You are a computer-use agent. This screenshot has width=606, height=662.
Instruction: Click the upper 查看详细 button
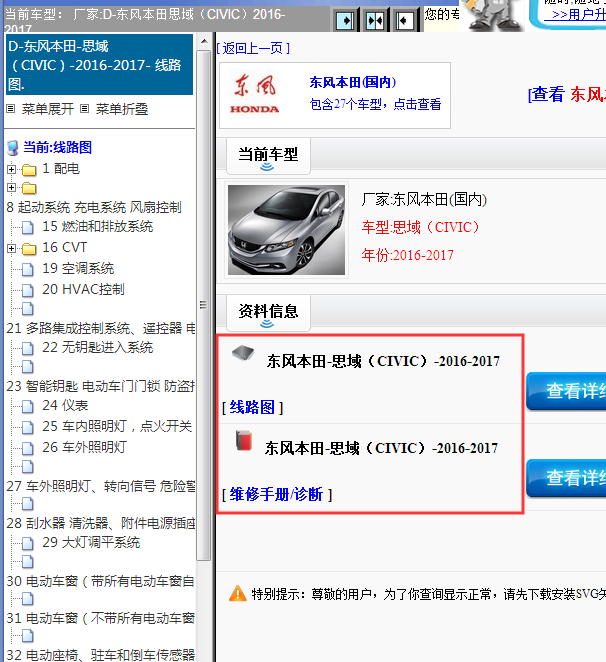[566, 391]
